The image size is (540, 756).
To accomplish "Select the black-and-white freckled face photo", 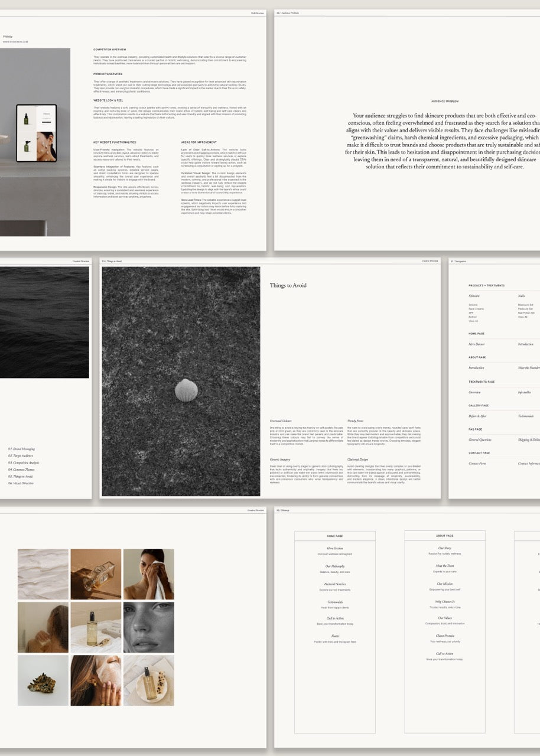I will 148,627.
